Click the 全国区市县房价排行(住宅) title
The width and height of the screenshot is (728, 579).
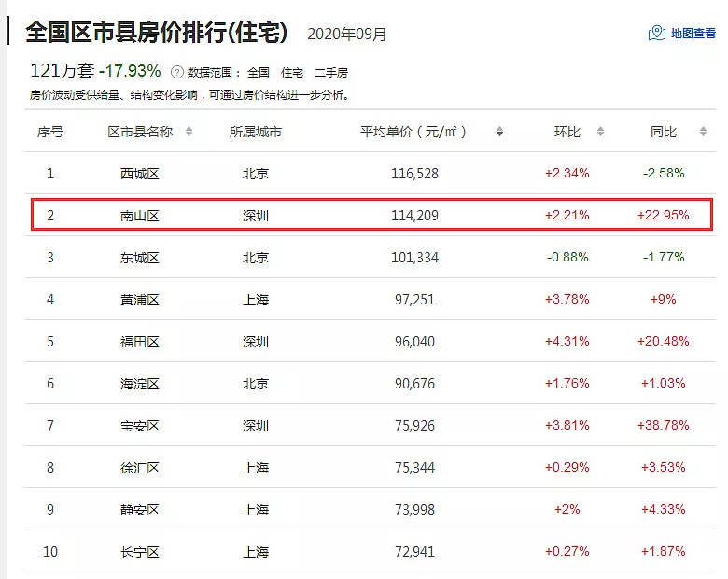click(x=157, y=32)
